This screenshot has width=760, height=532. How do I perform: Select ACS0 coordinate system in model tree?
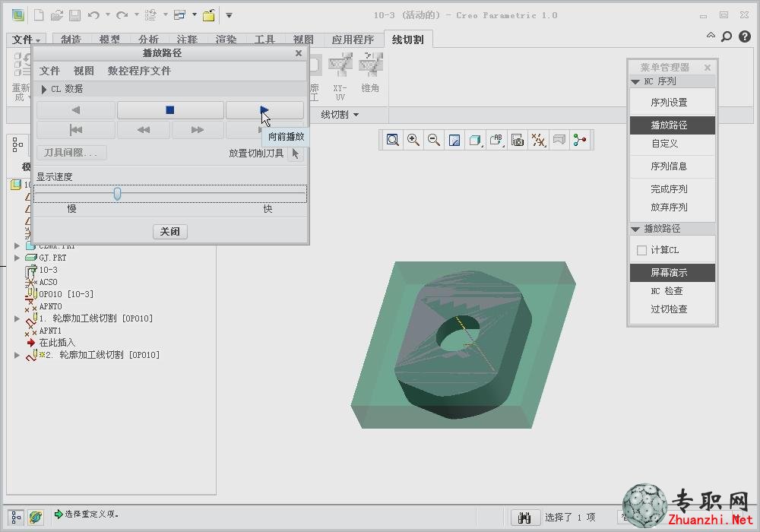coord(48,282)
